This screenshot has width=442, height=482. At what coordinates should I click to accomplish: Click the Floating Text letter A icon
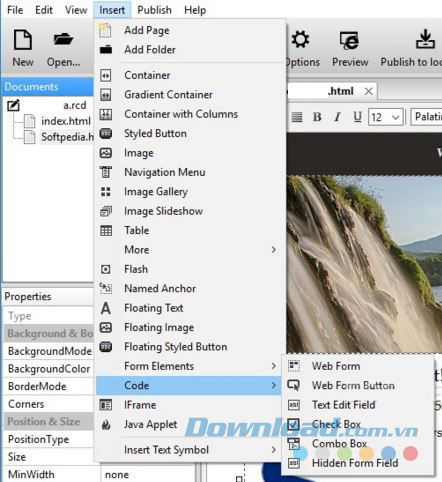click(106, 308)
